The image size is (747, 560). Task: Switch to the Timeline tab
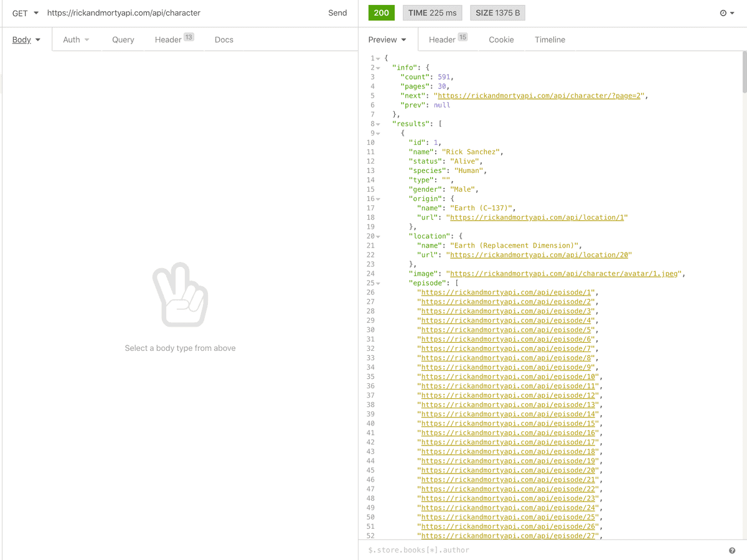[550, 39]
